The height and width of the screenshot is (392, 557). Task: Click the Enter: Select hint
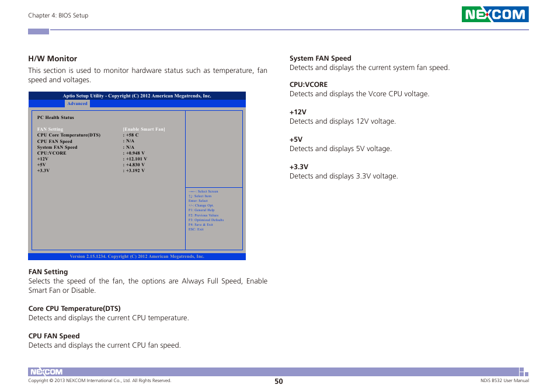198,201
